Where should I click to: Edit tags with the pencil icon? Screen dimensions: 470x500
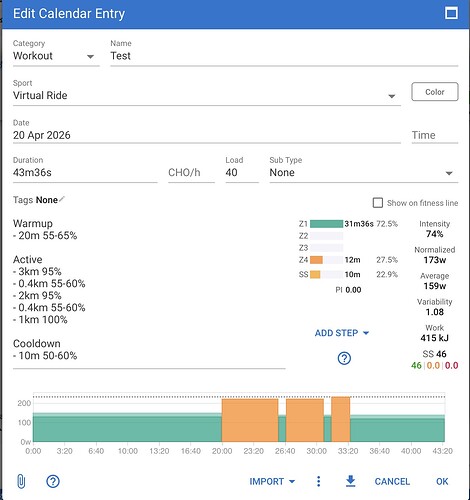62,199
